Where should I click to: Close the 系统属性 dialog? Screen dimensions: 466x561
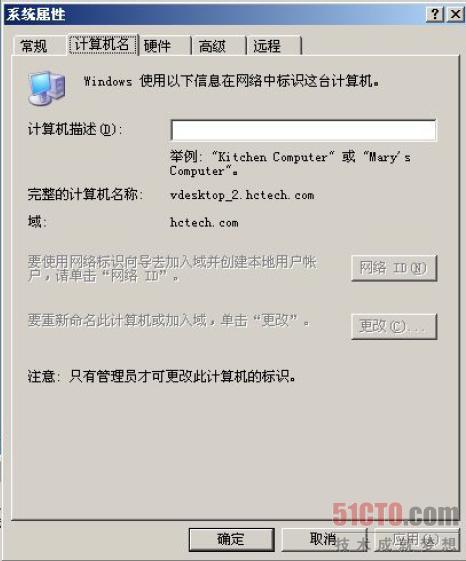[x=455, y=15]
